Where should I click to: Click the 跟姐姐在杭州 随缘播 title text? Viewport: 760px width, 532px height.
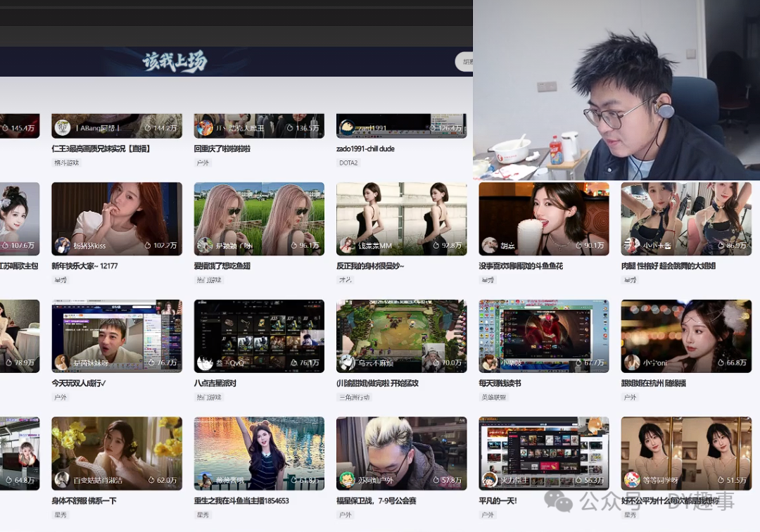654,384
